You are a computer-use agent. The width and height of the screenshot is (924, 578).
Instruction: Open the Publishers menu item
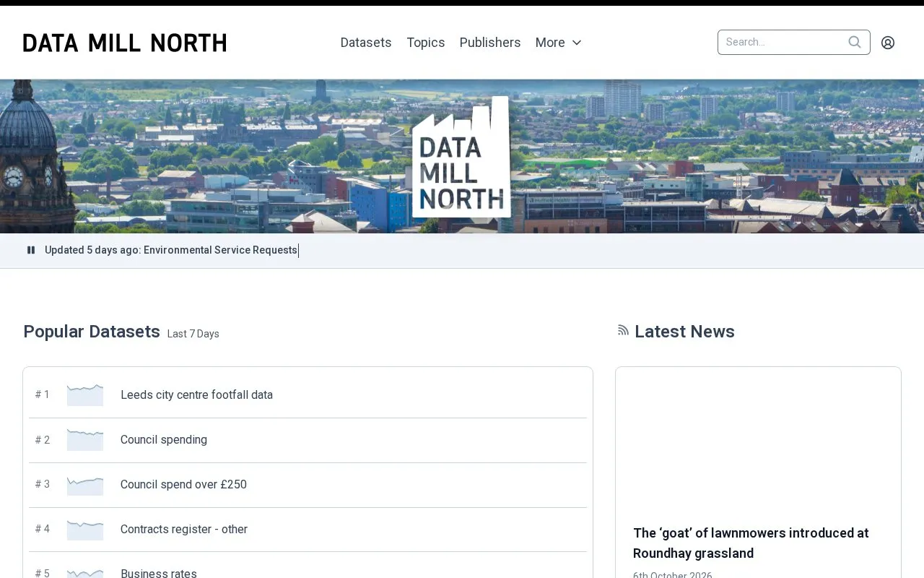490,43
